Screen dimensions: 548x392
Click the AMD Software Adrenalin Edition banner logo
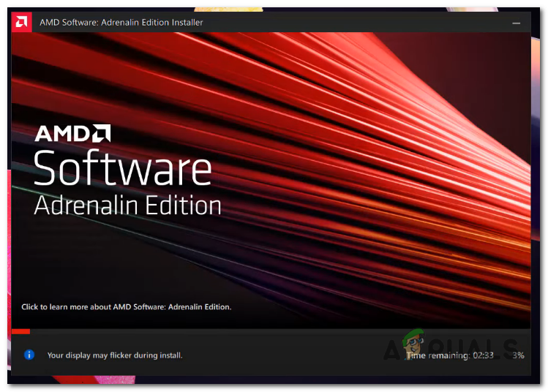pos(127,170)
